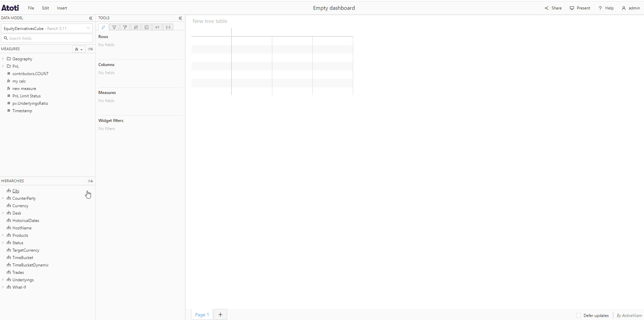Click the Atoti logo
The image size is (644, 320).
click(x=10, y=8)
